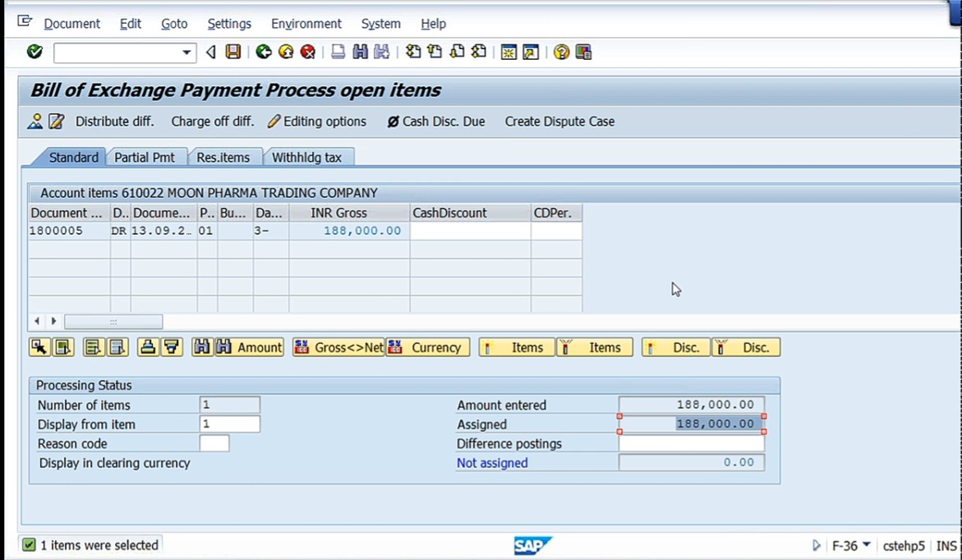Click the Not assigned link label
The image size is (962, 560).
(x=492, y=463)
